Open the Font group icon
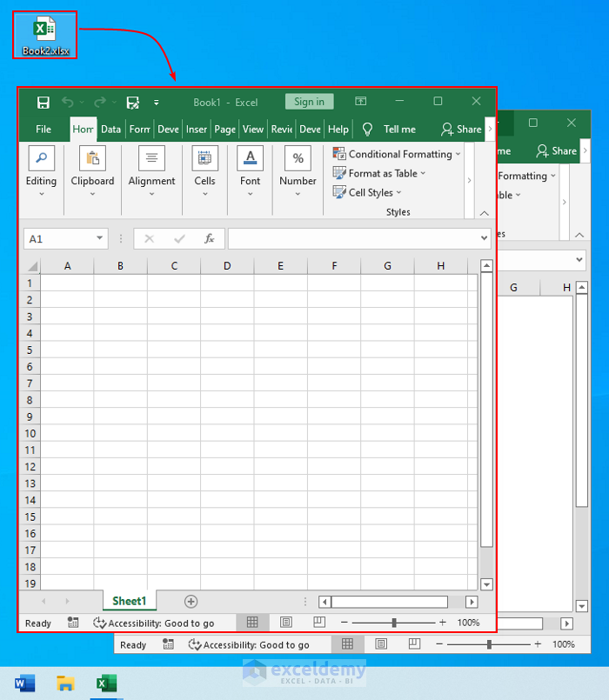This screenshot has height=700, width=609. pyautogui.click(x=251, y=158)
